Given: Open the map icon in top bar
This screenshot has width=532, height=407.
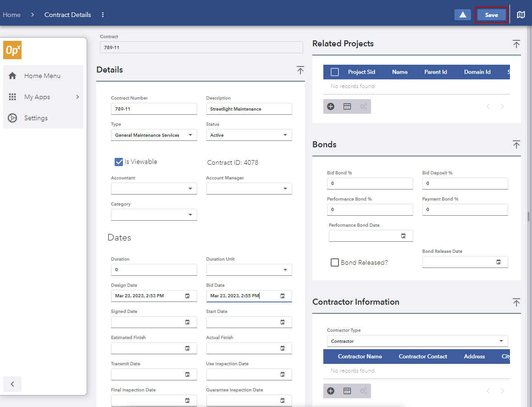Looking at the screenshot, I should point(521,15).
